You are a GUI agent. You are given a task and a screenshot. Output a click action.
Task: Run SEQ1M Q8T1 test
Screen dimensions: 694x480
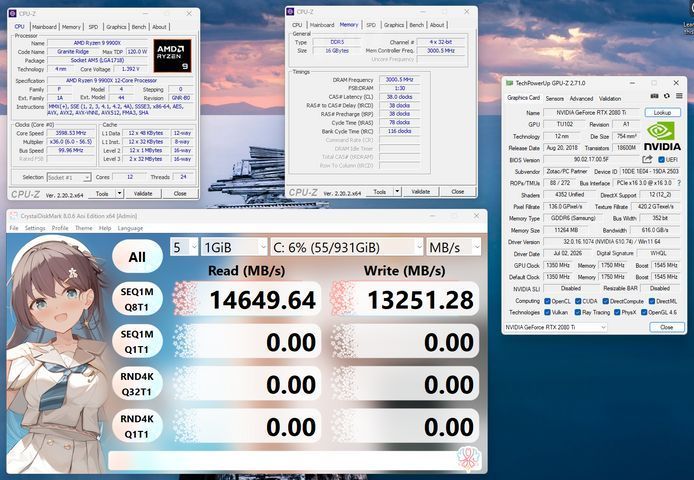click(x=137, y=299)
